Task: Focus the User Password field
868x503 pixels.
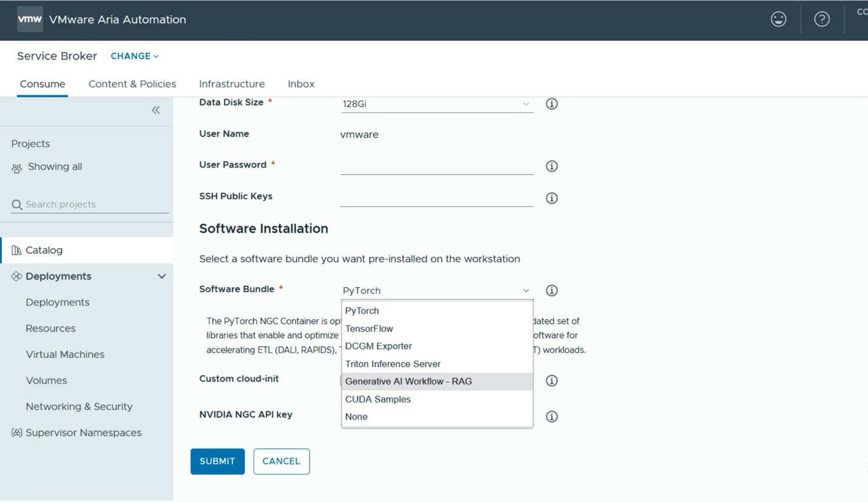Action: pyautogui.click(x=436, y=165)
